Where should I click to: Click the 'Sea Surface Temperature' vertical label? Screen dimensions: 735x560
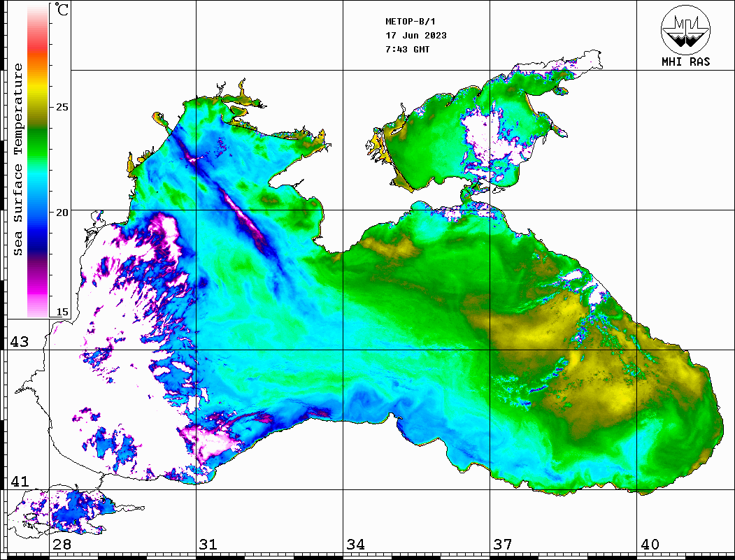point(17,159)
